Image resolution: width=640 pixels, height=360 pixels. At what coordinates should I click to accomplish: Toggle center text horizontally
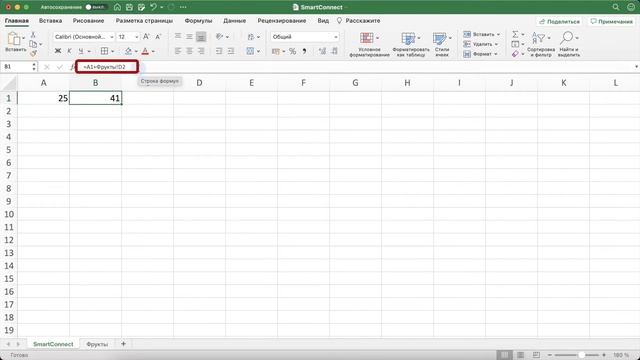(189, 51)
